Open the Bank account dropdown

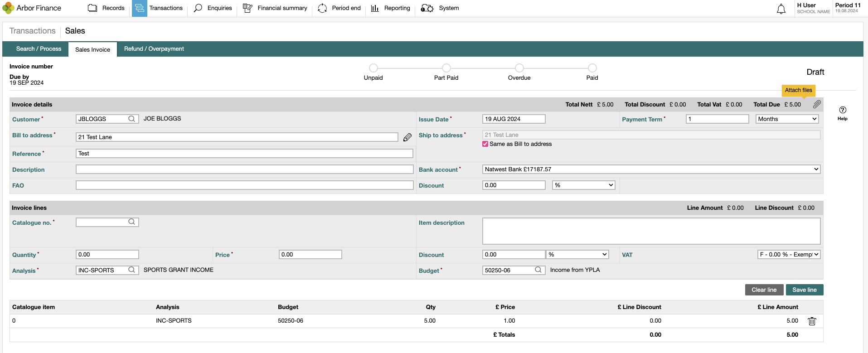click(651, 169)
